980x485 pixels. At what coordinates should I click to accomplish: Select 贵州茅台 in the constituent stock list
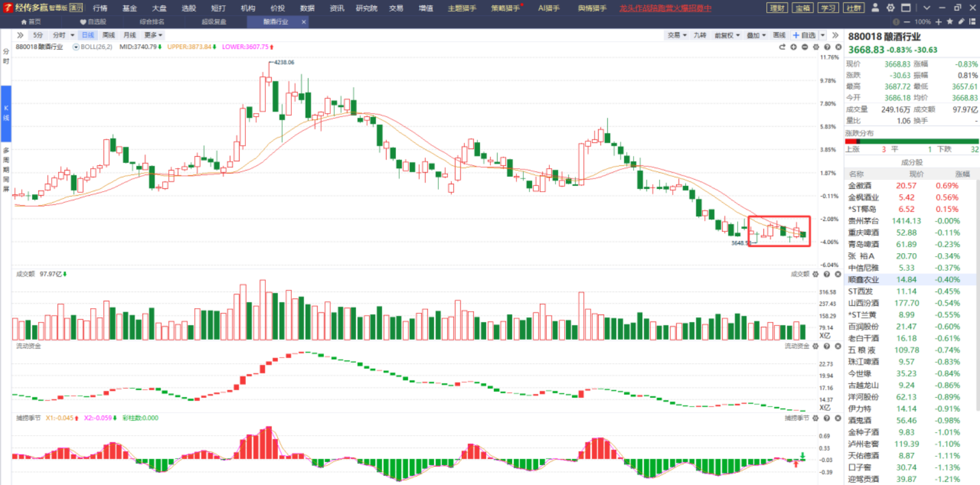[863, 221]
